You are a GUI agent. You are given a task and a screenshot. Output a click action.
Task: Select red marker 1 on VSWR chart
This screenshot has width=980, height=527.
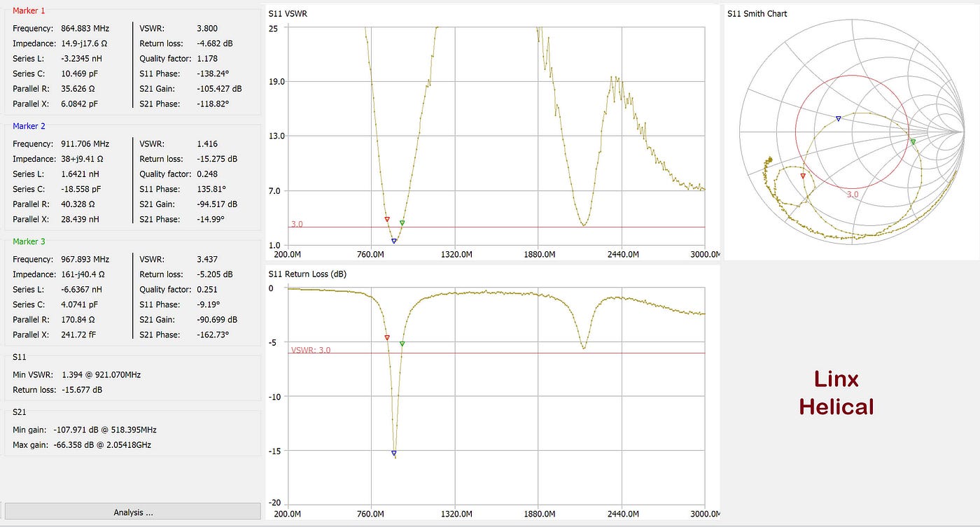(387, 220)
